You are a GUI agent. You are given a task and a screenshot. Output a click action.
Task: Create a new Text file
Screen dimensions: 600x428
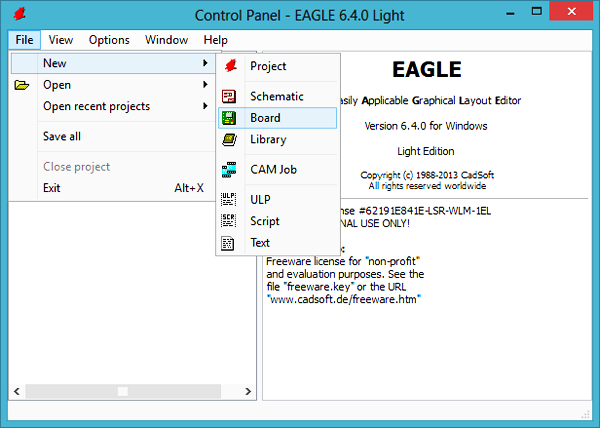point(277,243)
